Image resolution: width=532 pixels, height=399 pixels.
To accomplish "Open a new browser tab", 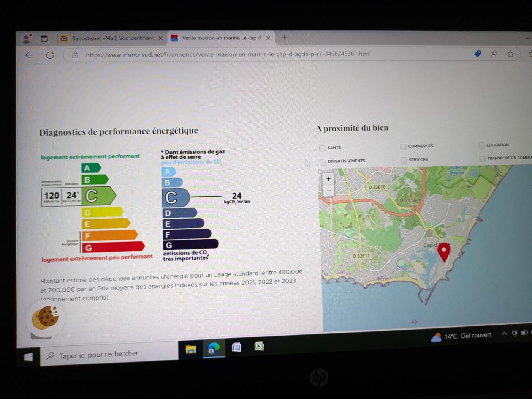I will pos(285,38).
